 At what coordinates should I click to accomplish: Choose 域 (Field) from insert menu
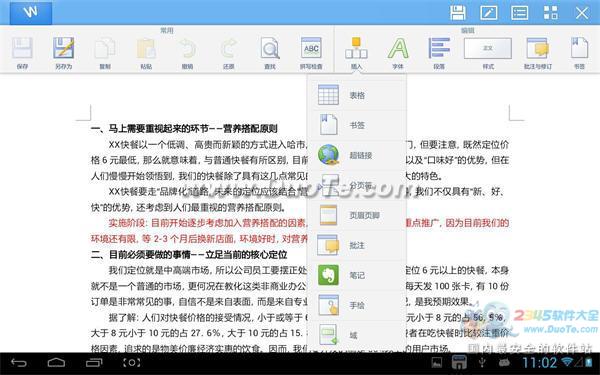point(357,335)
